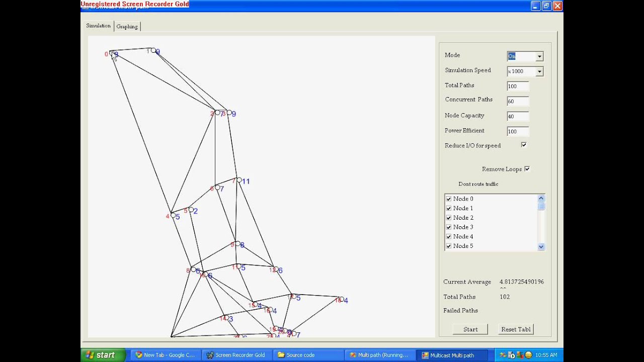Toggle the Remove Loops checkbox
644x362 pixels.
(527, 169)
